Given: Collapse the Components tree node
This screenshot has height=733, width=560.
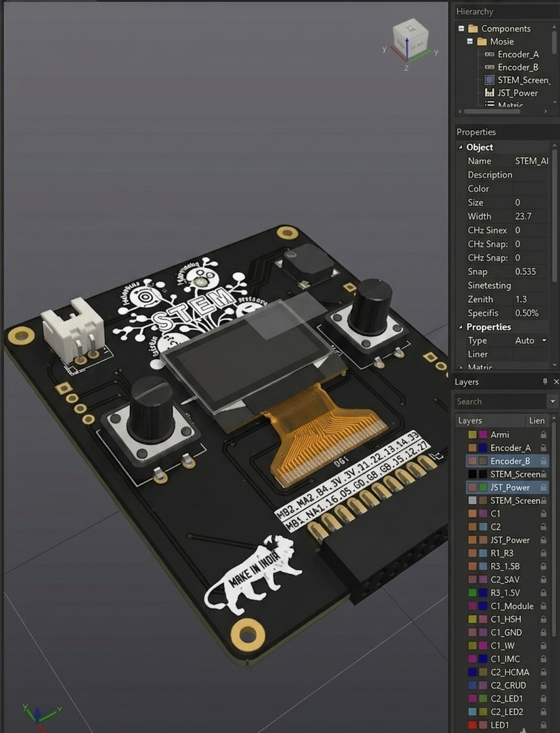Looking at the screenshot, I should [x=461, y=29].
